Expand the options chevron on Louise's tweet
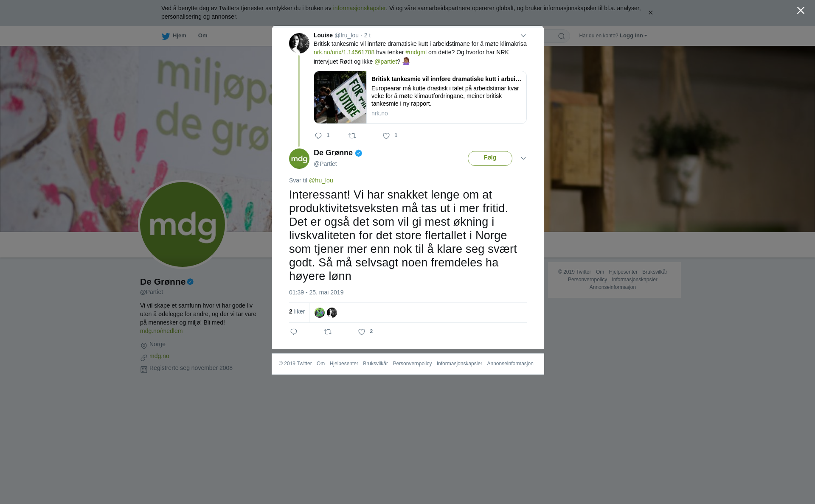 [x=523, y=36]
